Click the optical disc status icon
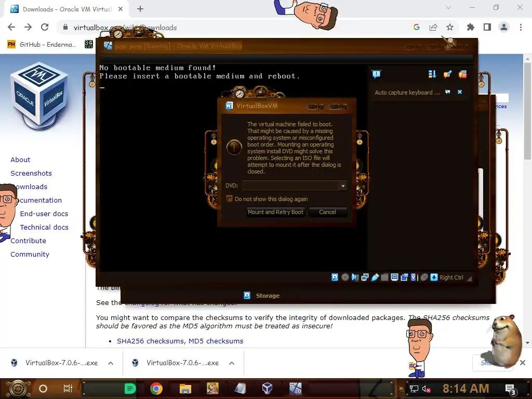532x399 pixels. [345, 277]
